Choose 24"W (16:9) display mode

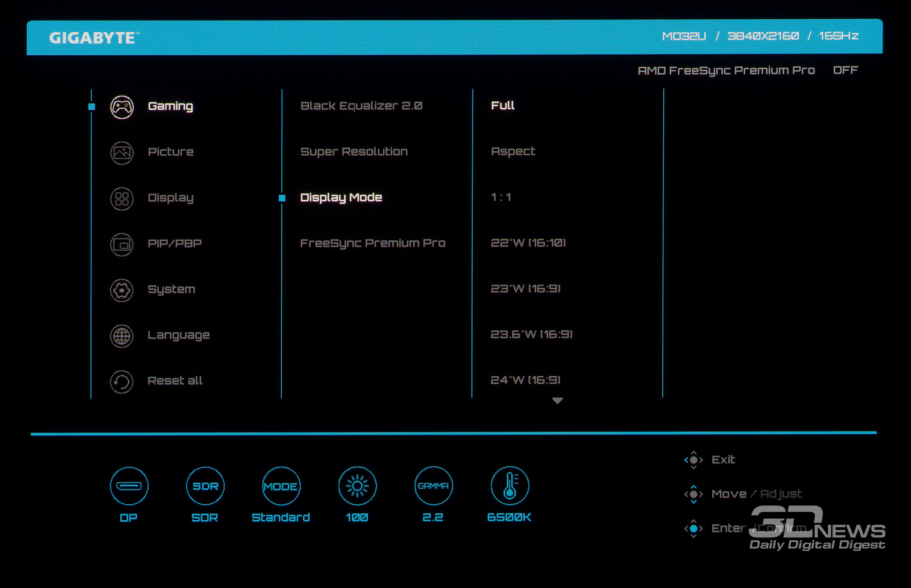526,380
